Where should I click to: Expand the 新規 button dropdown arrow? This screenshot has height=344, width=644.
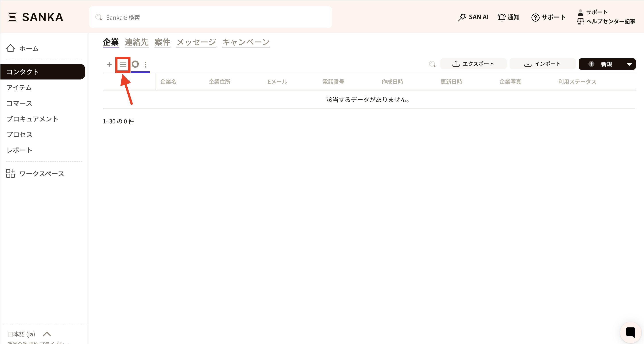629,64
